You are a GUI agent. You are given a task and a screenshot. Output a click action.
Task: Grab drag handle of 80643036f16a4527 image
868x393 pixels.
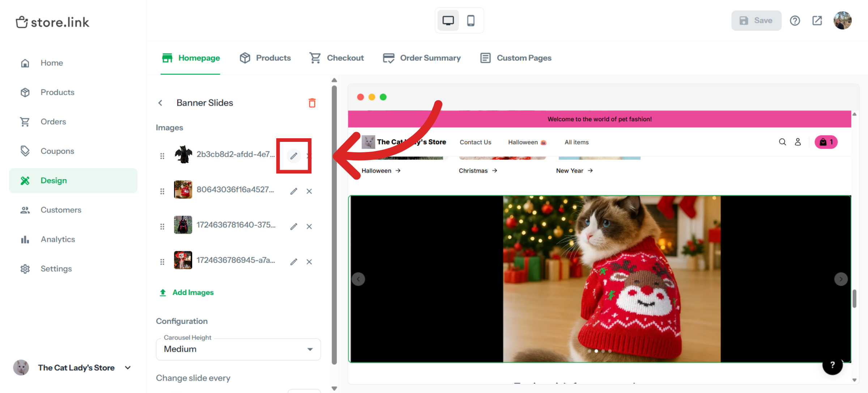click(x=162, y=191)
